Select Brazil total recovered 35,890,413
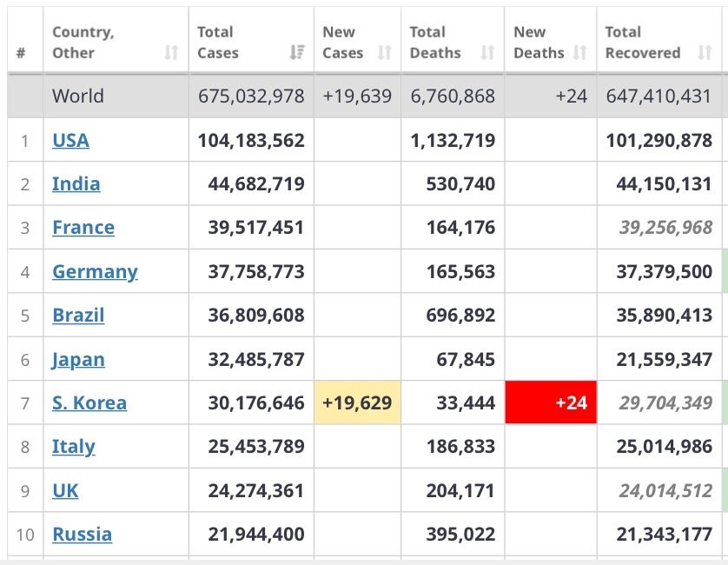The image size is (728, 565). 665,316
